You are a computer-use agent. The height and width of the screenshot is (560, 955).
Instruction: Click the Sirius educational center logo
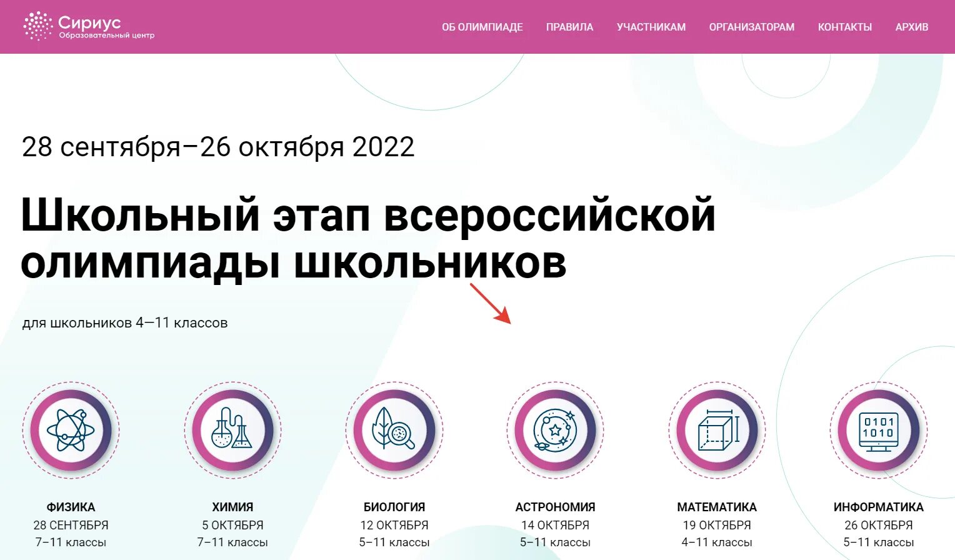pyautogui.click(x=88, y=26)
